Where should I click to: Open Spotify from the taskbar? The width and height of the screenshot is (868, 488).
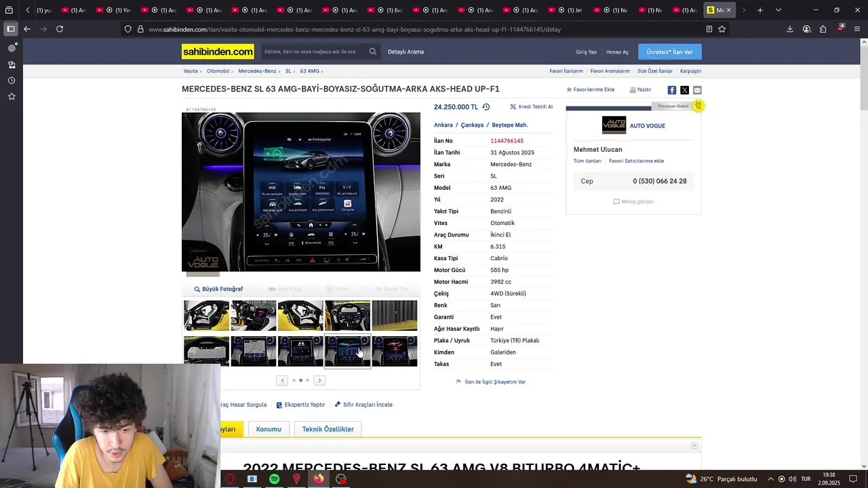point(274,479)
